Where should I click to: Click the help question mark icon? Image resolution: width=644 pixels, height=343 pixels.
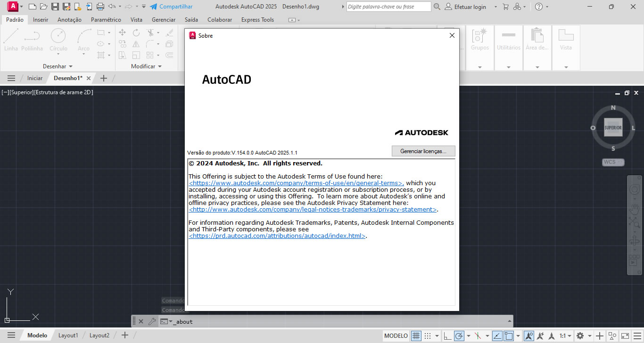point(538,7)
